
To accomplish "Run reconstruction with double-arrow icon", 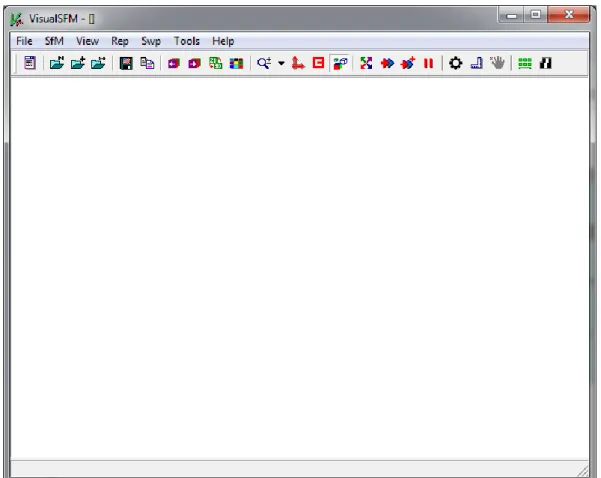I will (387, 63).
